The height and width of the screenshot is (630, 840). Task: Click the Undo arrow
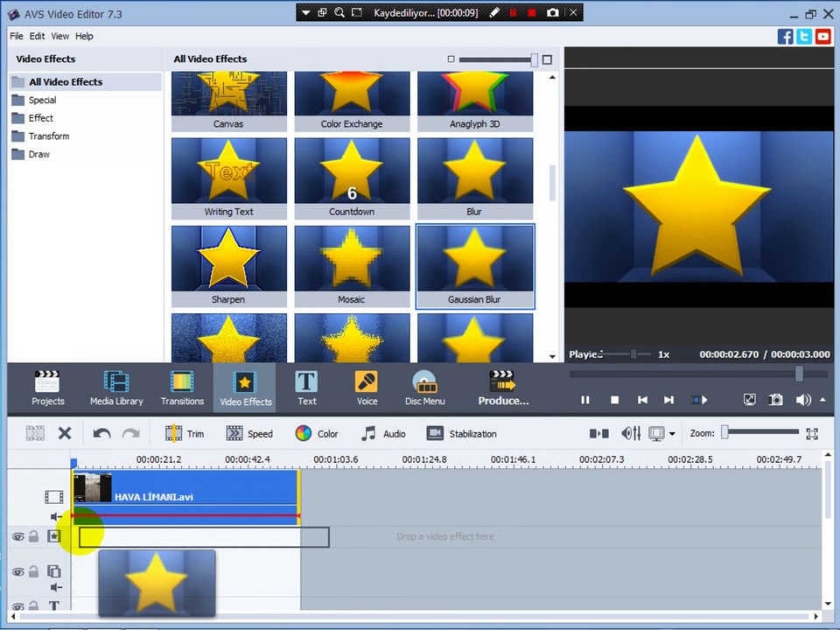[x=101, y=433]
